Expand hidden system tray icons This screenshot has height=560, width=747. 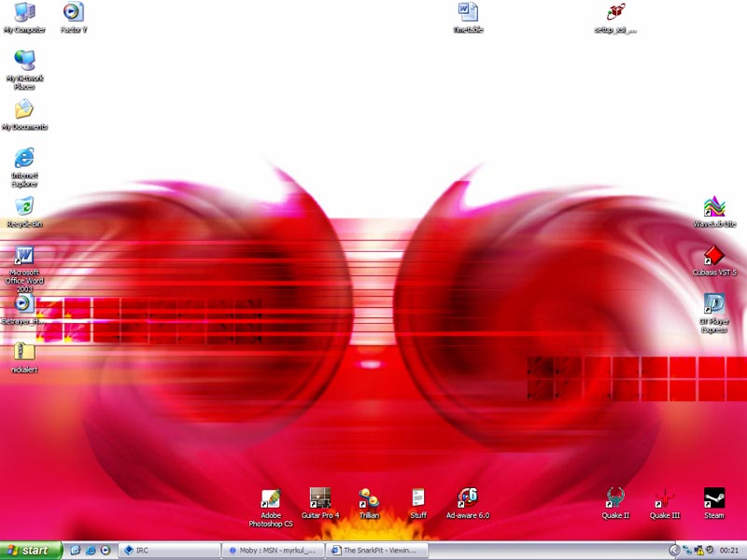[675, 551]
